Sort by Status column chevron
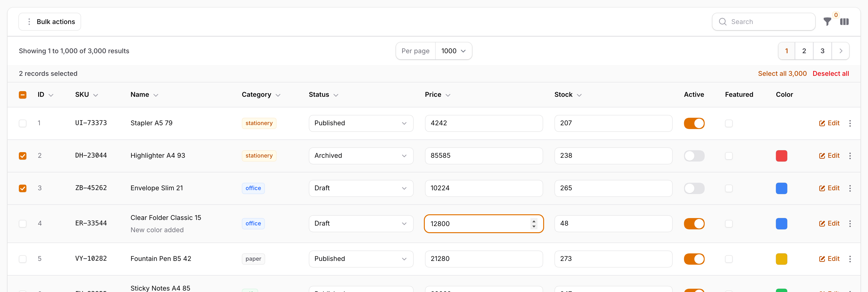The width and height of the screenshot is (868, 292). click(x=336, y=95)
